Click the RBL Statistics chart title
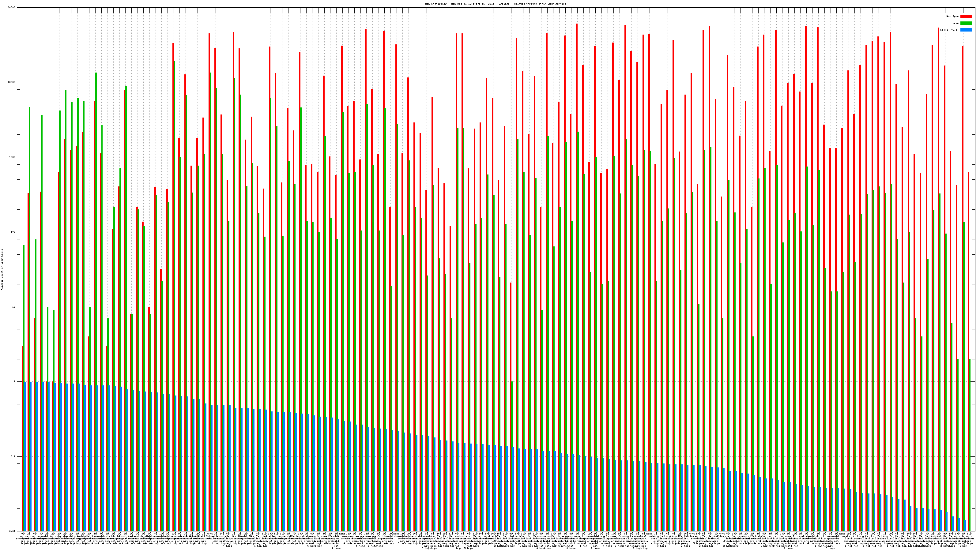Screen dimensions: 980x551 click(495, 4)
